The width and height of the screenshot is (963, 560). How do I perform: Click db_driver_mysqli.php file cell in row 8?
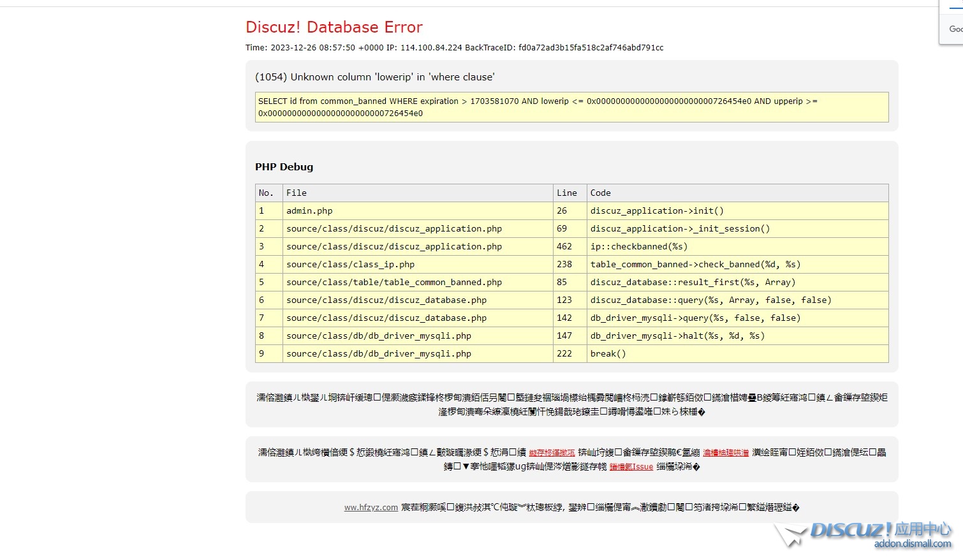418,335
